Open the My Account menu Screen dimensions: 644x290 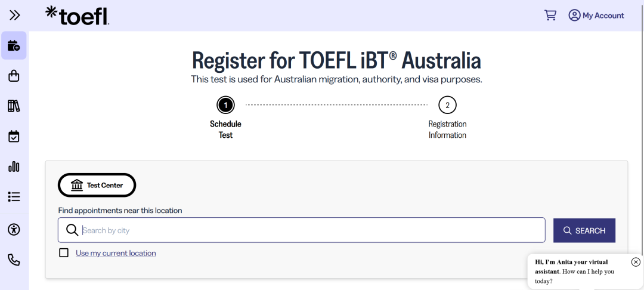pos(596,16)
